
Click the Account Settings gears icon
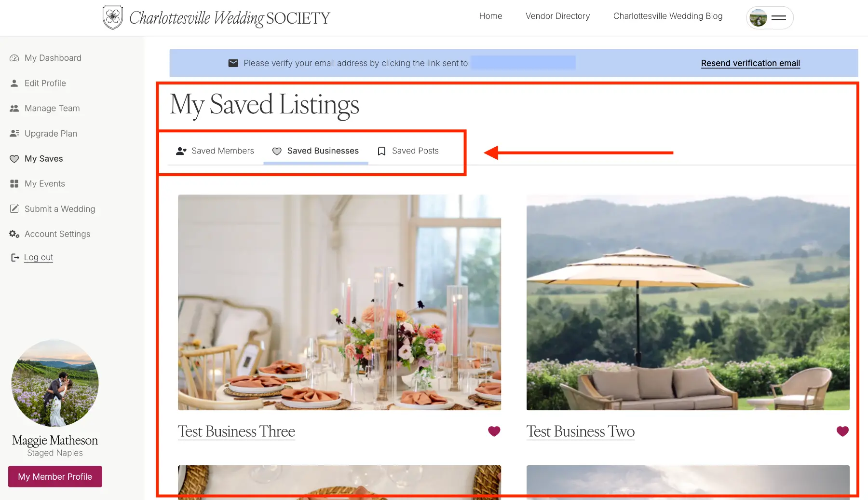pos(14,234)
